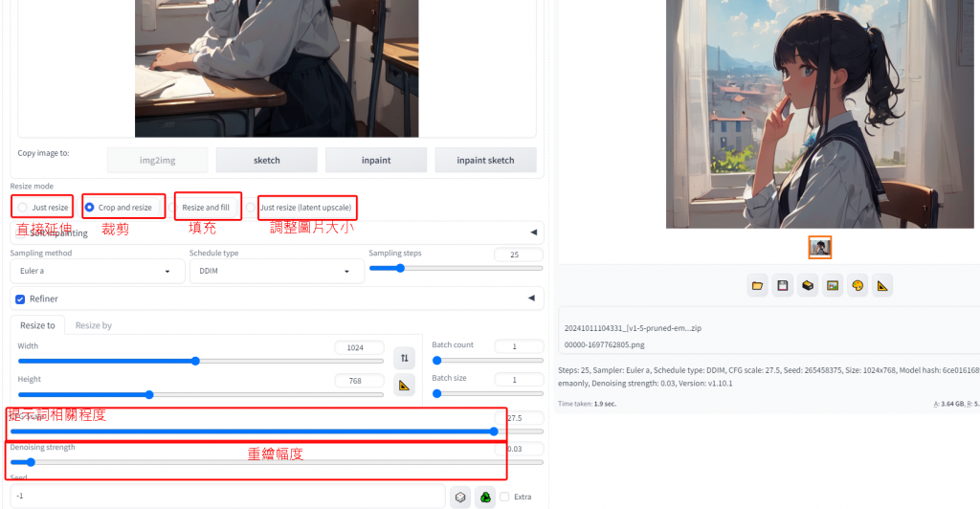This screenshot has width=980, height=509.
Task: Copy image to sketch button
Action: click(267, 160)
